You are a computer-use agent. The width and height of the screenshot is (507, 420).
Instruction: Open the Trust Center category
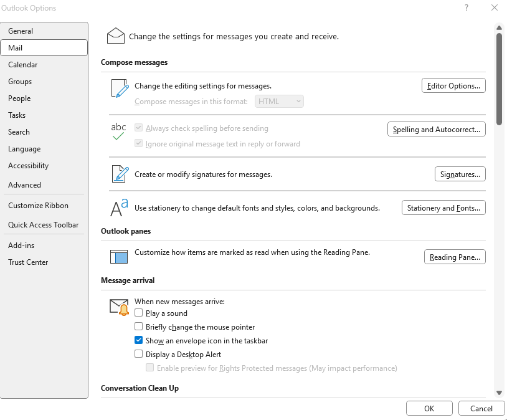(44, 262)
